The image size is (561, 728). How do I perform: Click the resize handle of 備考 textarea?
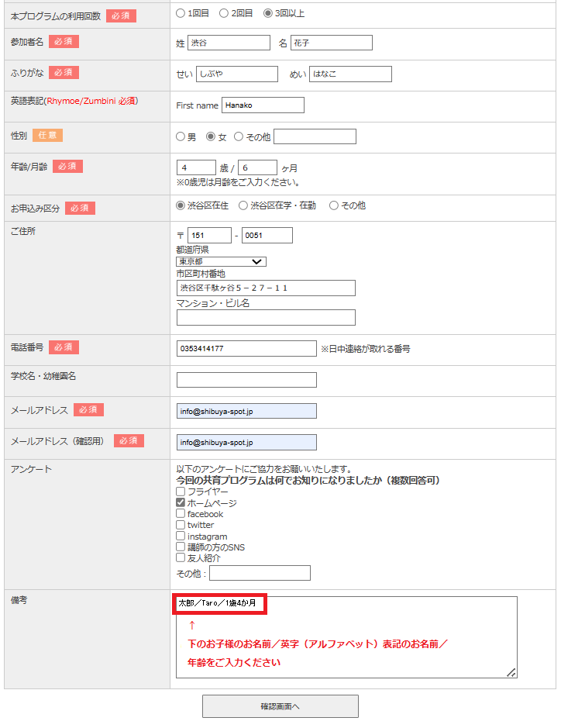[x=511, y=673]
